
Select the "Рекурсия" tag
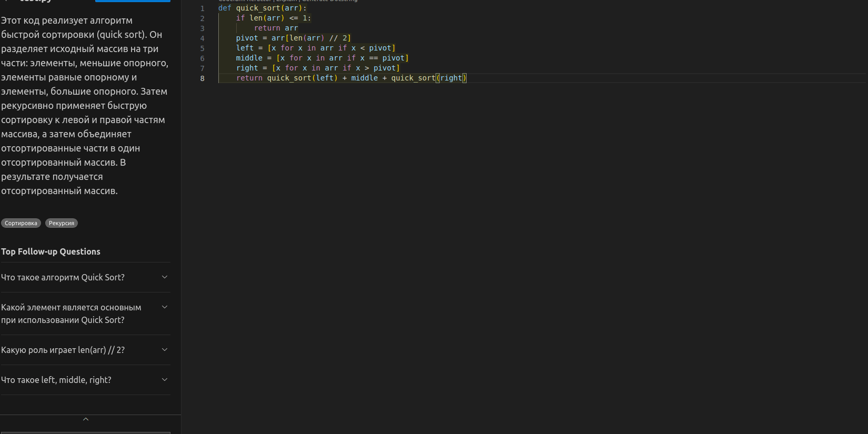(x=62, y=223)
